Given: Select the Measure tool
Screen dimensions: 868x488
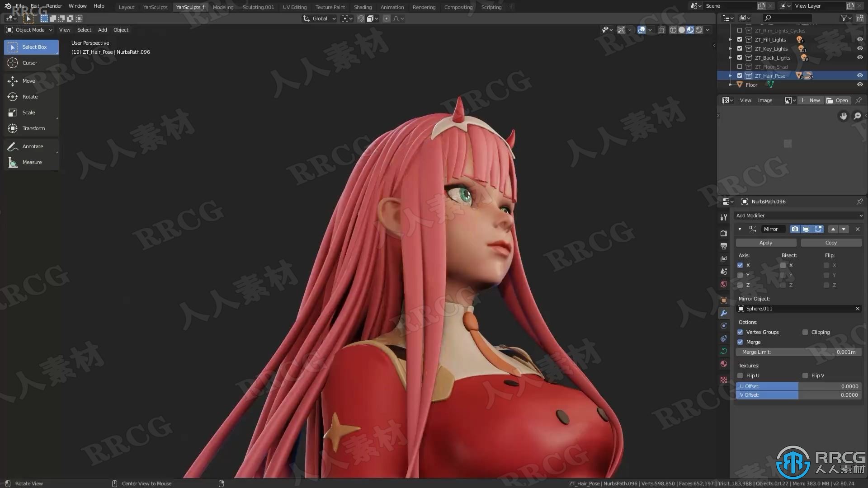Looking at the screenshot, I should pos(31,162).
